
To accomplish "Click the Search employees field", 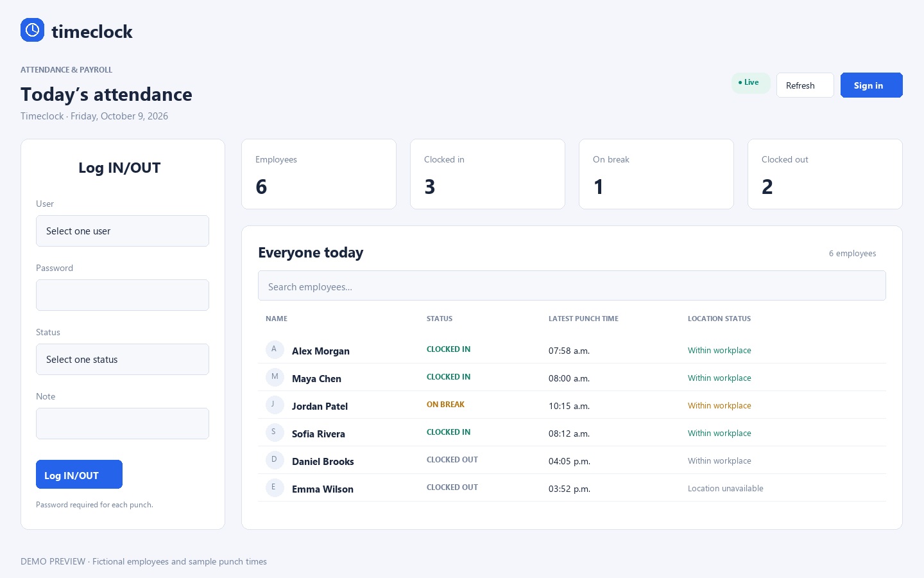I will (572, 286).
